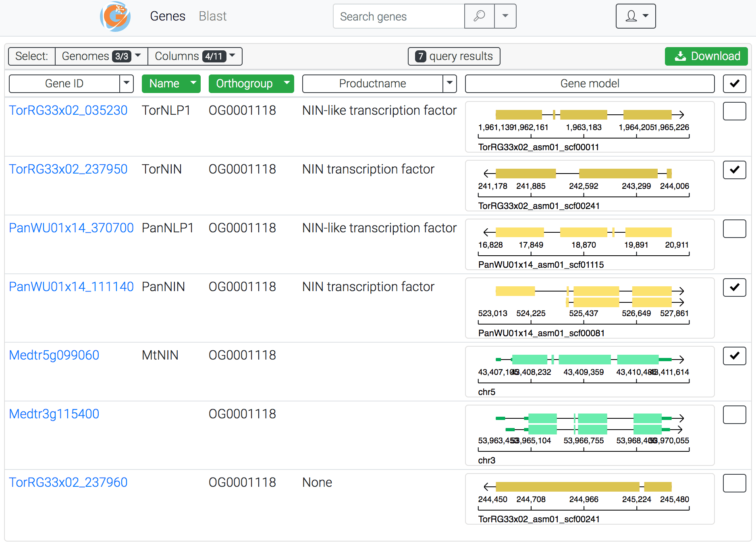Select the Genes menu item
756x548 pixels.
pyautogui.click(x=168, y=16)
